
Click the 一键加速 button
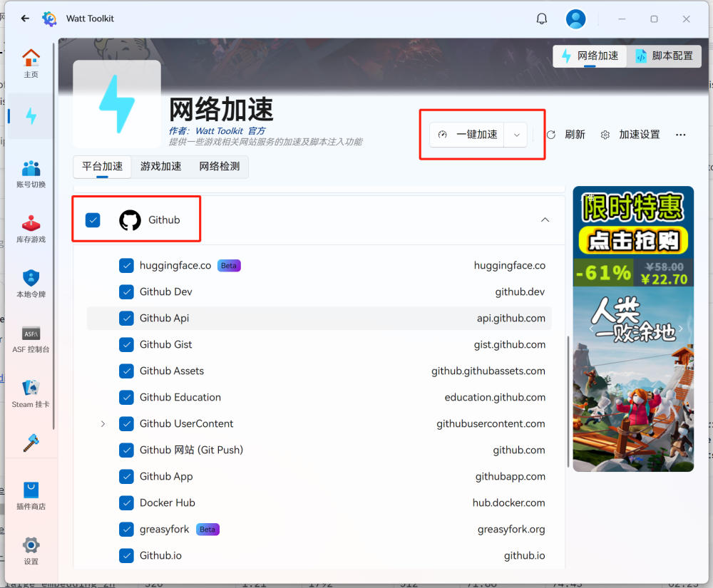click(467, 135)
